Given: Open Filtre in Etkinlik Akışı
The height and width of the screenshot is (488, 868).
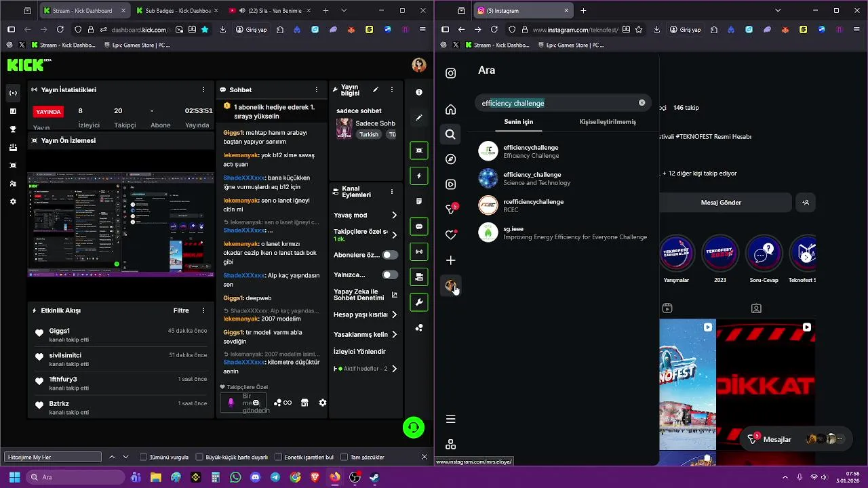Looking at the screenshot, I should pos(181,310).
